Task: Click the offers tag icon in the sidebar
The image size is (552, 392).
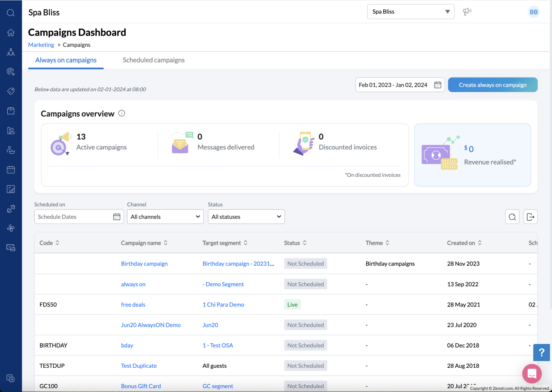Action: (x=11, y=91)
